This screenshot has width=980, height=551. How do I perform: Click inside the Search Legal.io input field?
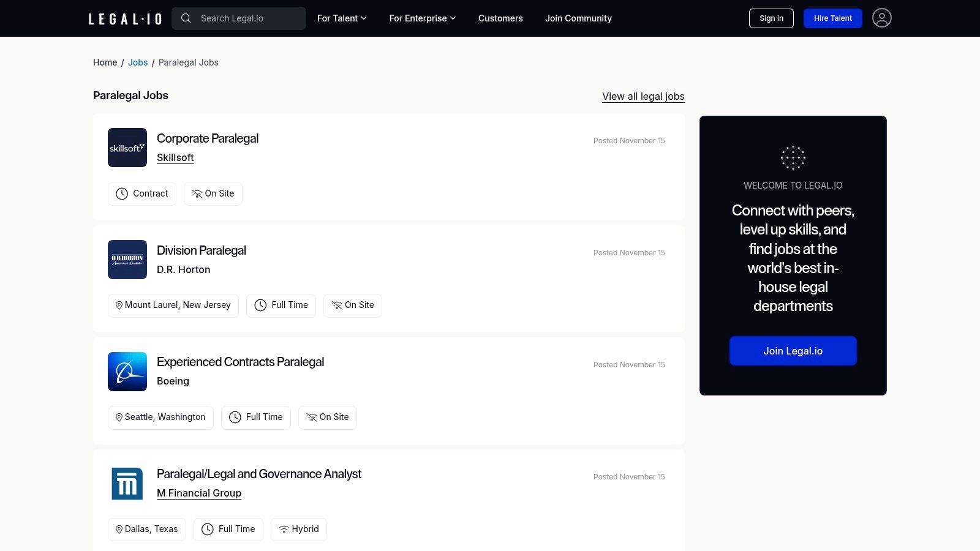[245, 18]
